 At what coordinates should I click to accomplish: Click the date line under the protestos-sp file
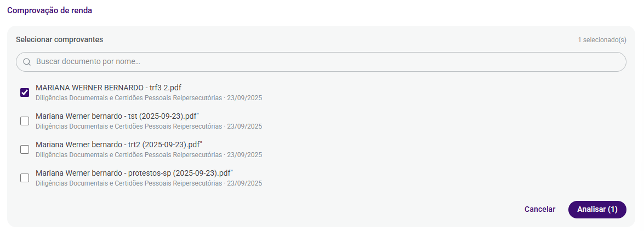click(x=149, y=183)
